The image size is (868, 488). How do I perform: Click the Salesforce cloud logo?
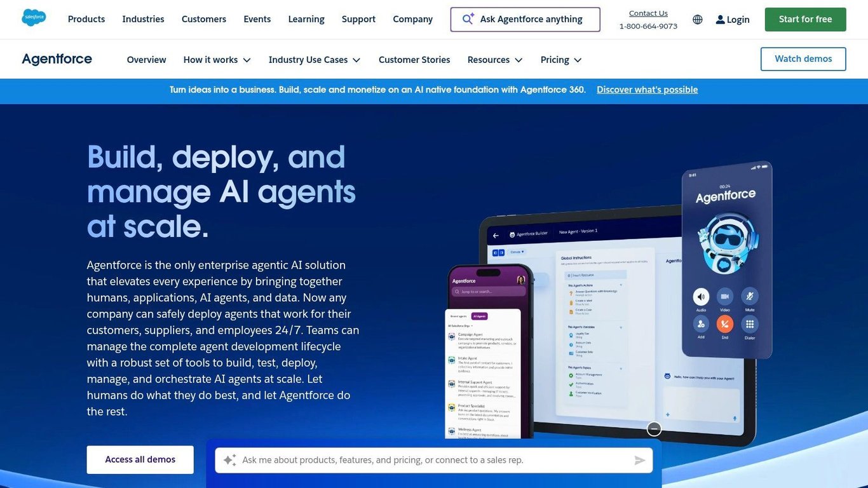click(x=34, y=18)
